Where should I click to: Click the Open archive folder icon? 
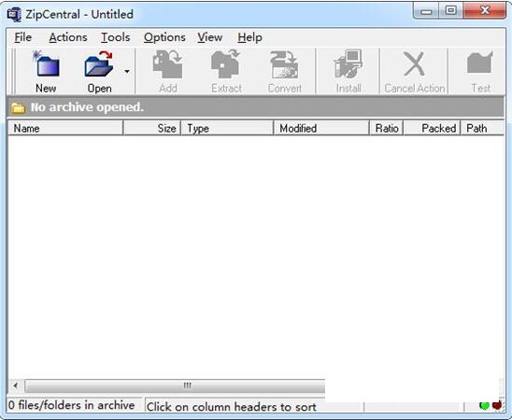[x=99, y=63]
